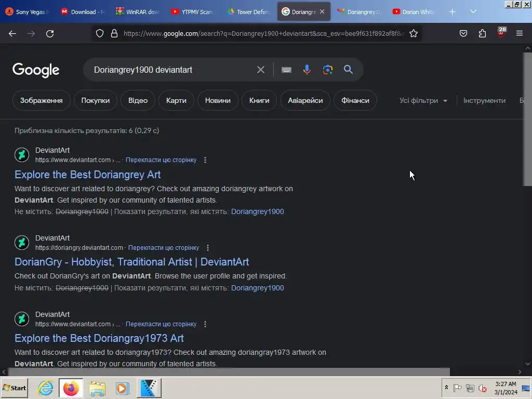The height and width of the screenshot is (399, 532).
Task: Start voice search with microphone
Action: point(307,70)
